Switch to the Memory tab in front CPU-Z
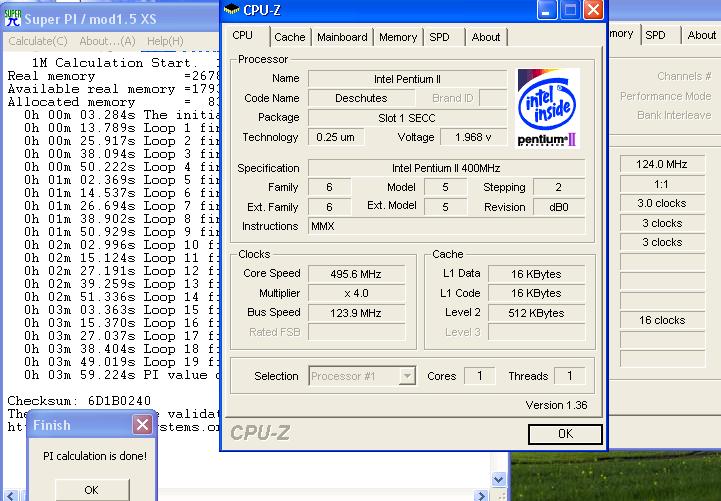The width and height of the screenshot is (721, 501). [x=398, y=37]
